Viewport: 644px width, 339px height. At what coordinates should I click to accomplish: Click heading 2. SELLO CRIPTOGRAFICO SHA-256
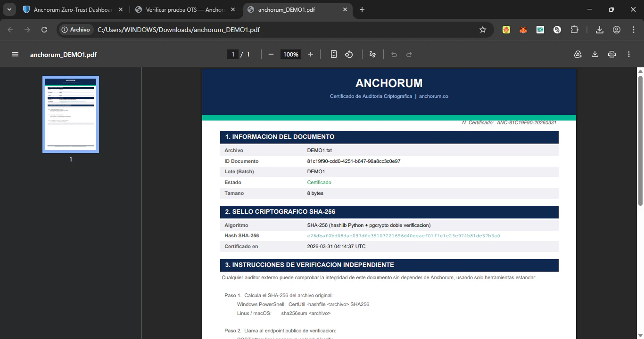pos(280,212)
